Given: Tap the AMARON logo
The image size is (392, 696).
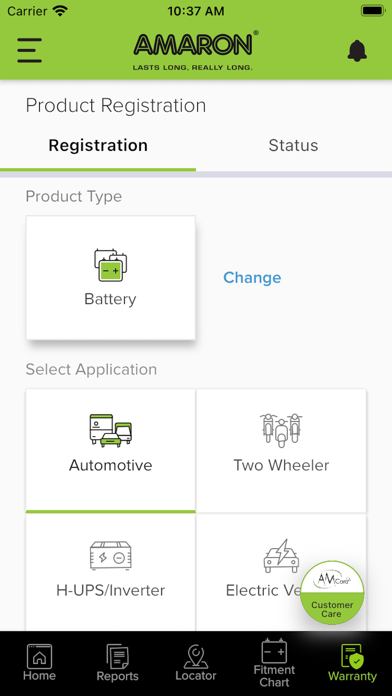Looking at the screenshot, I should point(195,50).
